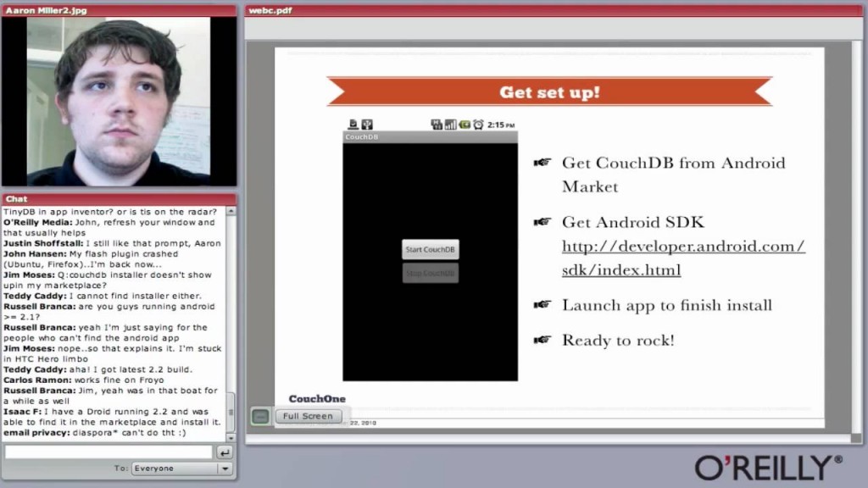Click into the chat message input field
Screen dimensions: 868x488
(x=108, y=452)
